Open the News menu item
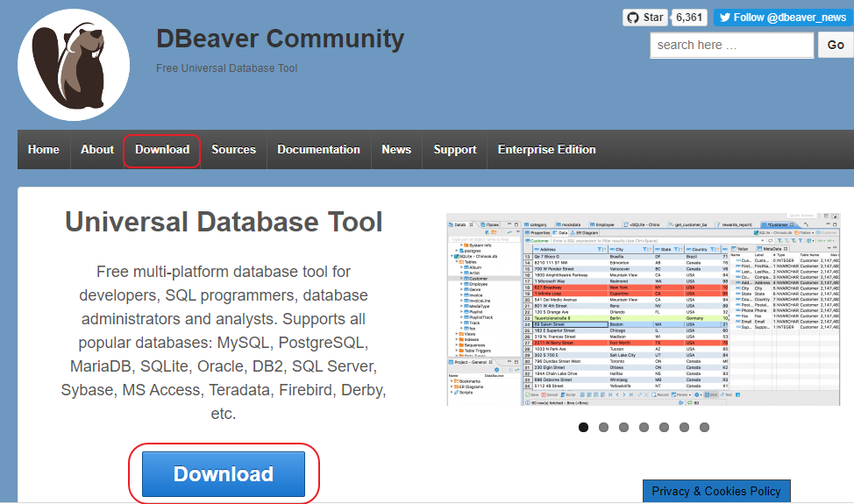The image size is (854, 504). (396, 149)
